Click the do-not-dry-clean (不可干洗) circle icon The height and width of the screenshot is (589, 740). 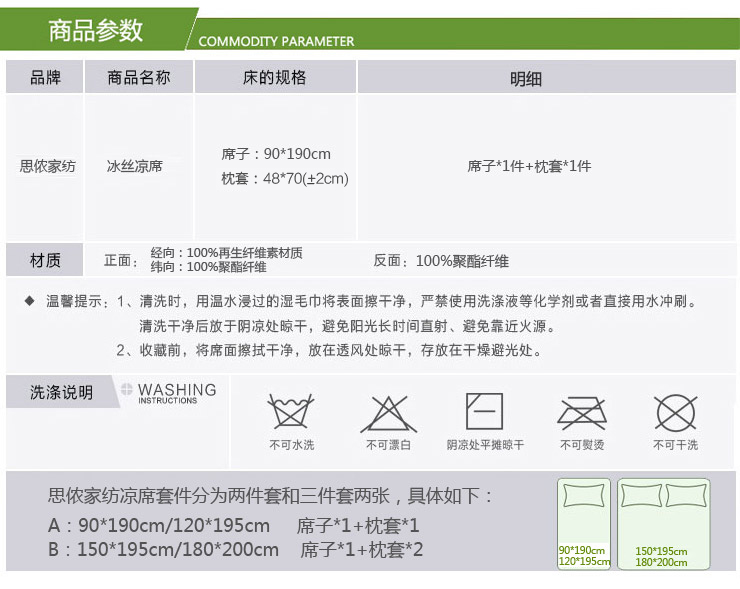(x=675, y=413)
